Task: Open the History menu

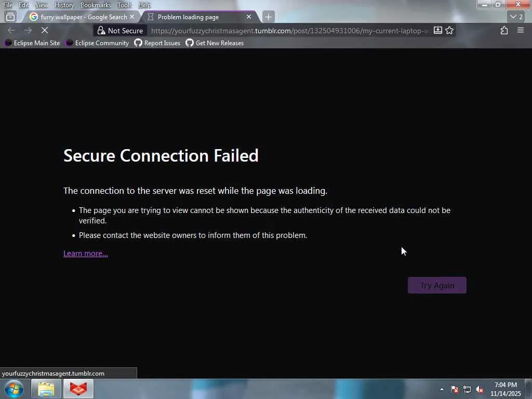Action: [x=64, y=5]
